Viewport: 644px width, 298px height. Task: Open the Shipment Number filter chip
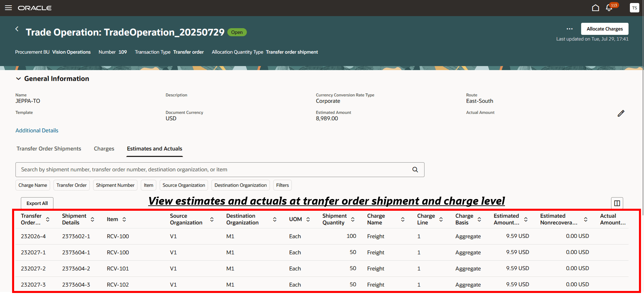coord(115,185)
